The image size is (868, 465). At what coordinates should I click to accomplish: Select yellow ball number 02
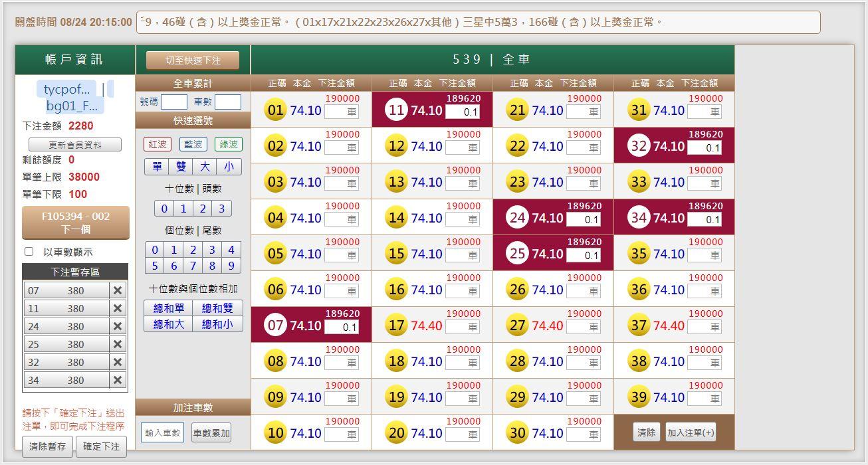click(x=275, y=146)
